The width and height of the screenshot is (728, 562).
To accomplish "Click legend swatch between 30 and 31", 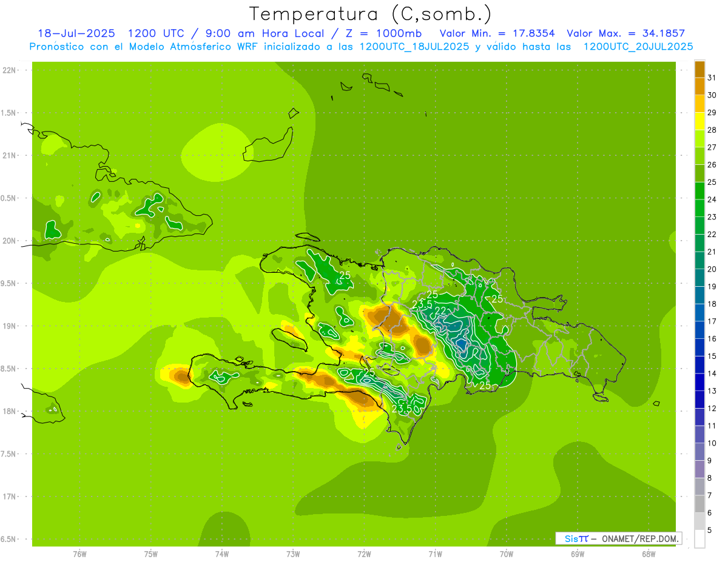I will click(699, 86).
